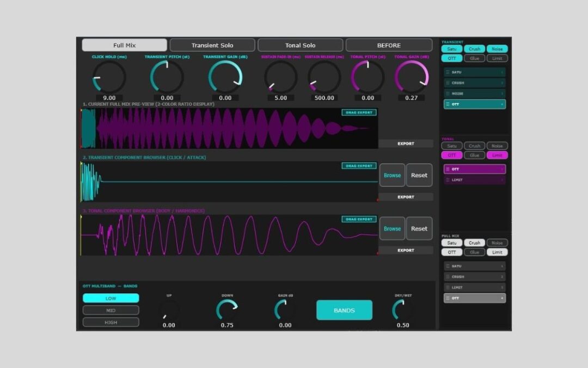Image resolution: width=588 pixels, height=368 pixels.
Task: Click the Tonal Gain knob
Action: coord(412,77)
